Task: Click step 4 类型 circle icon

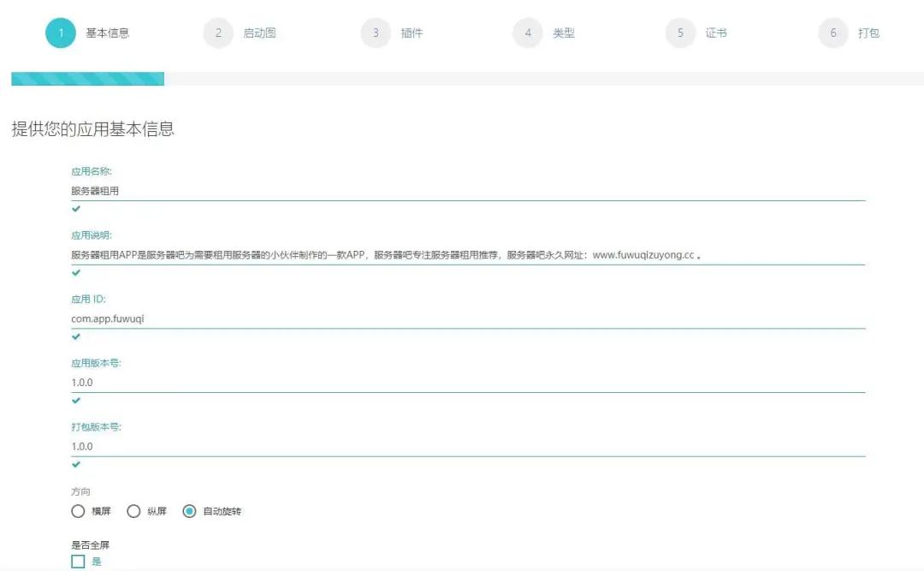Action: (x=528, y=33)
